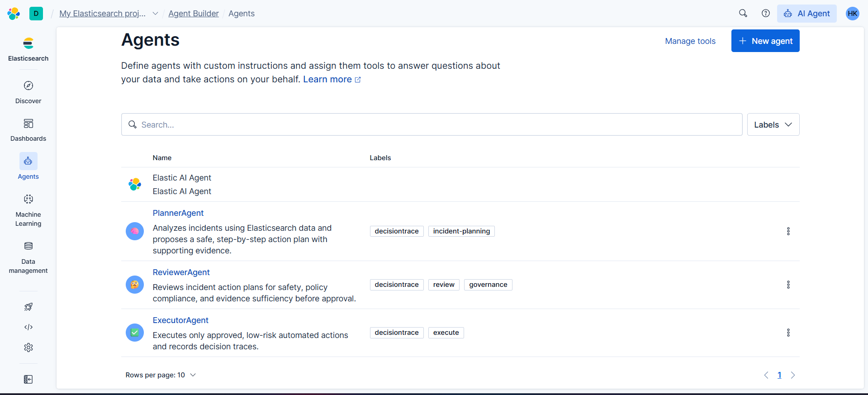Click the ExecutorAgent checkmark avatar
868x395 pixels.
[135, 333]
